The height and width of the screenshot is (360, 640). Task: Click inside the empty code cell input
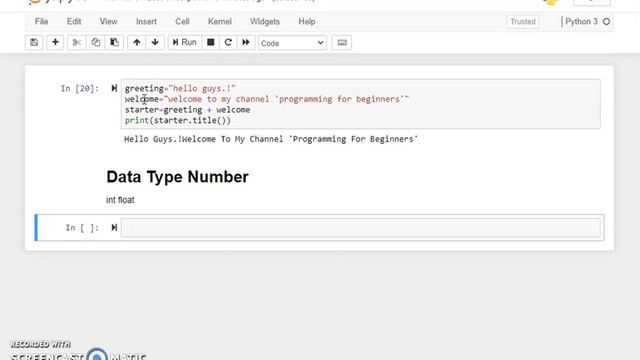pyautogui.click(x=361, y=228)
